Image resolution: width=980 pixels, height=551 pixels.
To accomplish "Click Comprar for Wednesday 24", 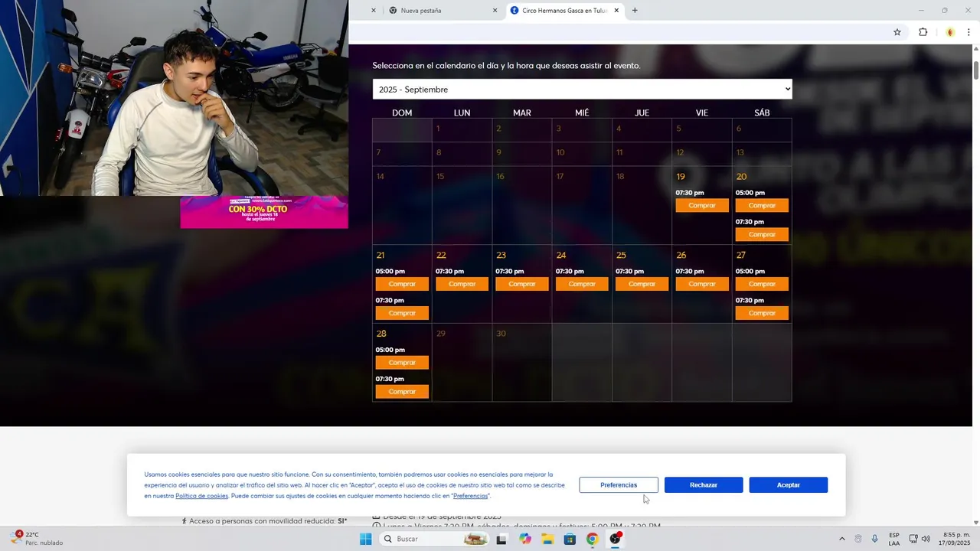I will pyautogui.click(x=582, y=284).
